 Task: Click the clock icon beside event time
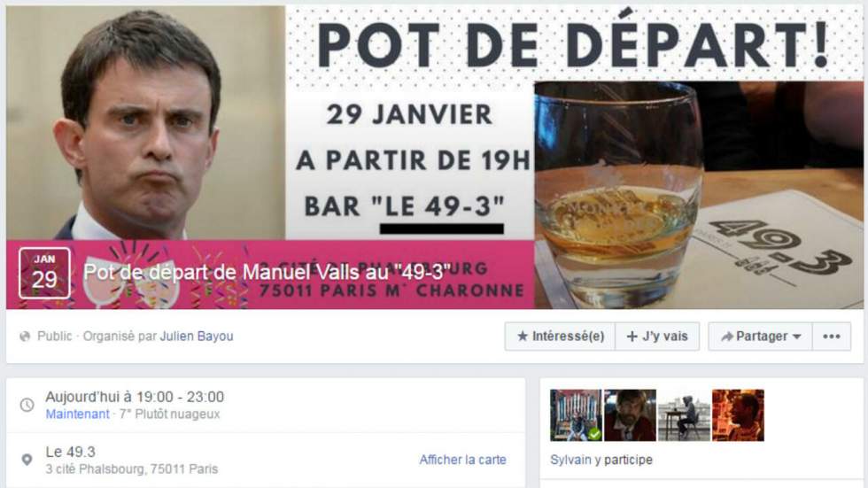(27, 405)
